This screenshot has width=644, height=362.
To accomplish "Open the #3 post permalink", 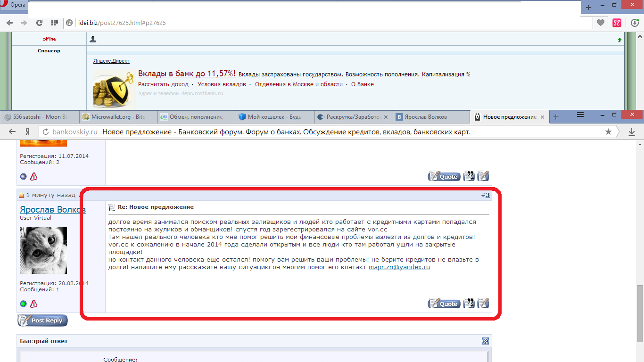I will click(487, 195).
